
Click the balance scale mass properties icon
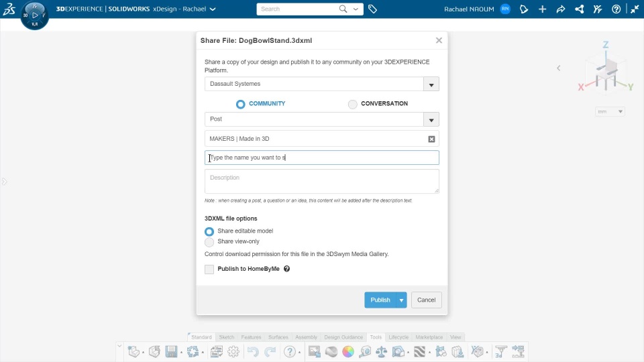pos(382,352)
